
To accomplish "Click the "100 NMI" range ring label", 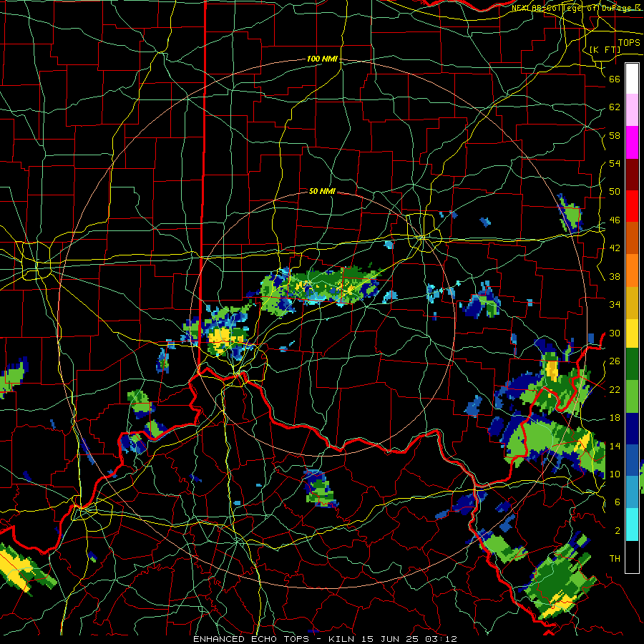I will (x=322, y=59).
